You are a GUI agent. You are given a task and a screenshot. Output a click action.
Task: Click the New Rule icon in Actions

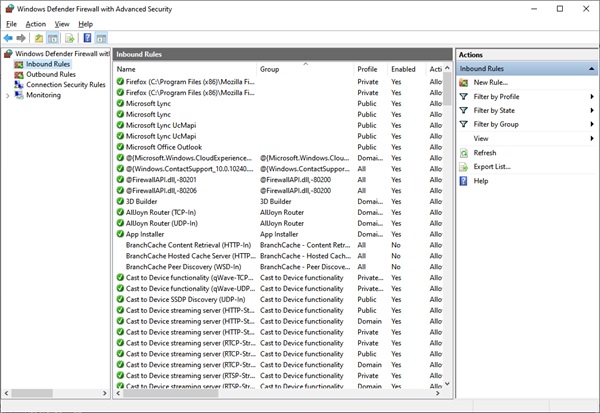pyautogui.click(x=464, y=82)
